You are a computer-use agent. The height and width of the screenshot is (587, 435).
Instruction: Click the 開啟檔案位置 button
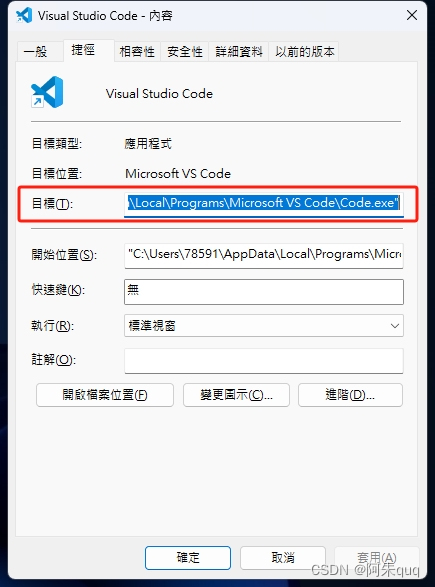[105, 395]
